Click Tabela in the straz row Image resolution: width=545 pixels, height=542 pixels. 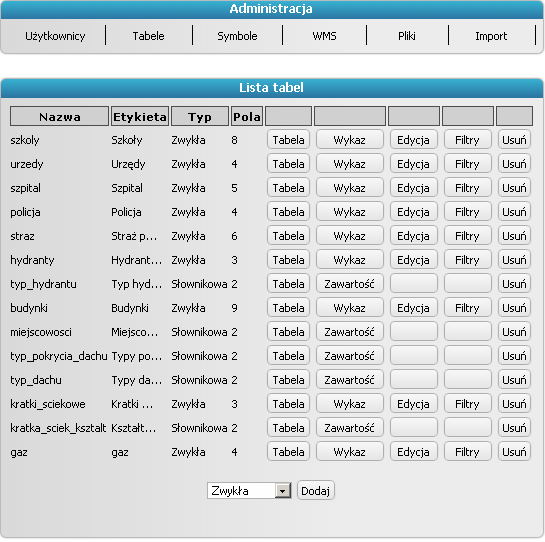click(288, 236)
